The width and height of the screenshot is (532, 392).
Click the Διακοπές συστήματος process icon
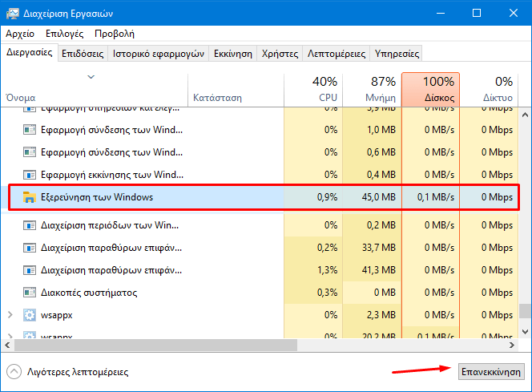click(30, 293)
